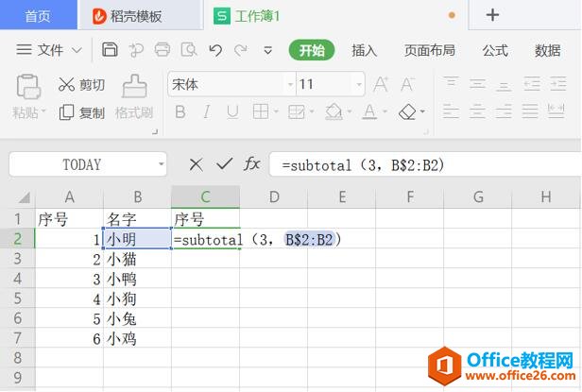
Task: Click the Paste clipboard icon
Action: pos(28,86)
